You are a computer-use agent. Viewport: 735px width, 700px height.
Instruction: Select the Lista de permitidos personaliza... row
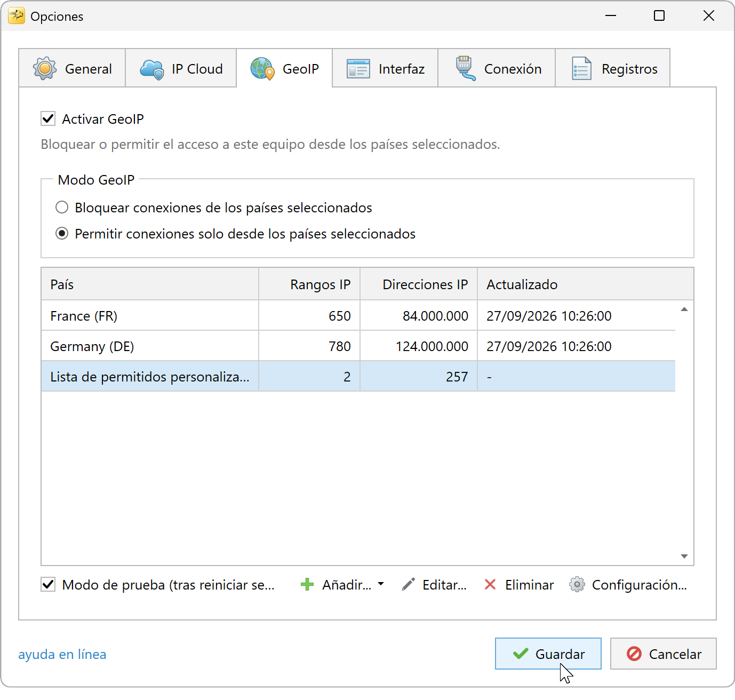tap(358, 377)
